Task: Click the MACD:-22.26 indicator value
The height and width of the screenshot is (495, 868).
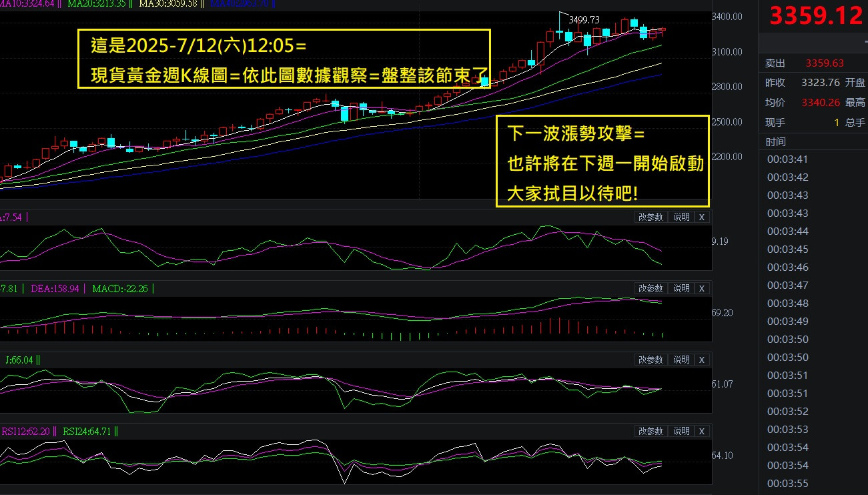Action: click(120, 289)
